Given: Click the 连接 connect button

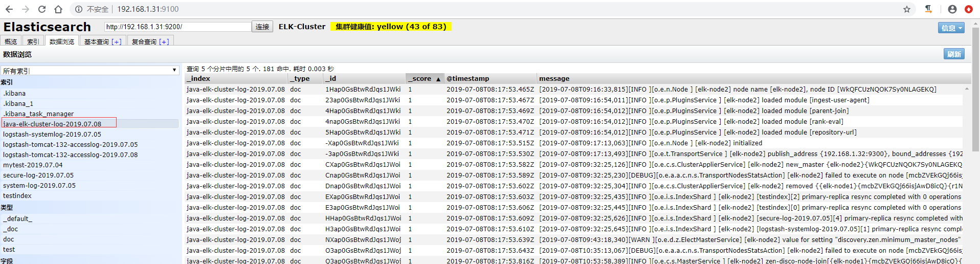Looking at the screenshot, I should click(x=262, y=27).
